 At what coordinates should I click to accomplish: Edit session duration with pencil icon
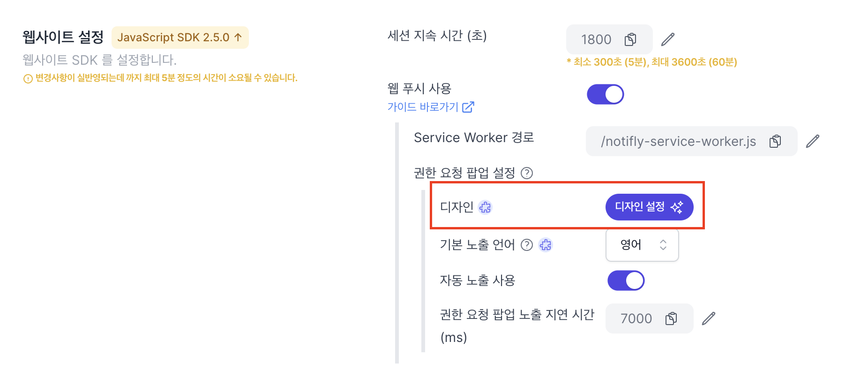668,39
